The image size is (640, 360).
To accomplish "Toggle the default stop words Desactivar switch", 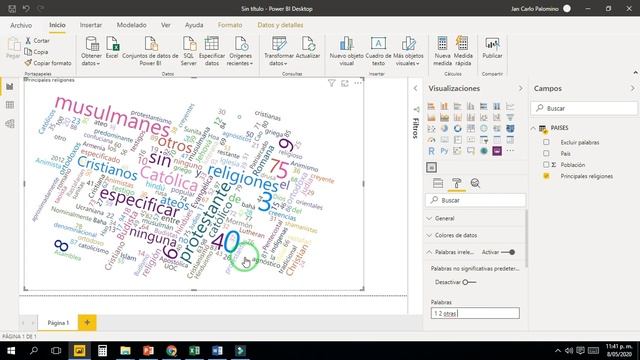I will 469,282.
